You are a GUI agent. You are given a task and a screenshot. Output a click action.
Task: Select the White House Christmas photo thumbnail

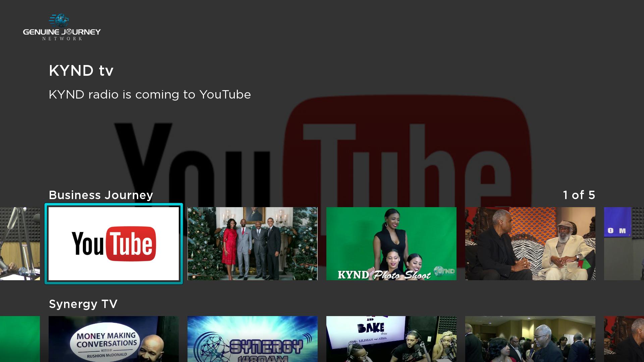pos(252,244)
